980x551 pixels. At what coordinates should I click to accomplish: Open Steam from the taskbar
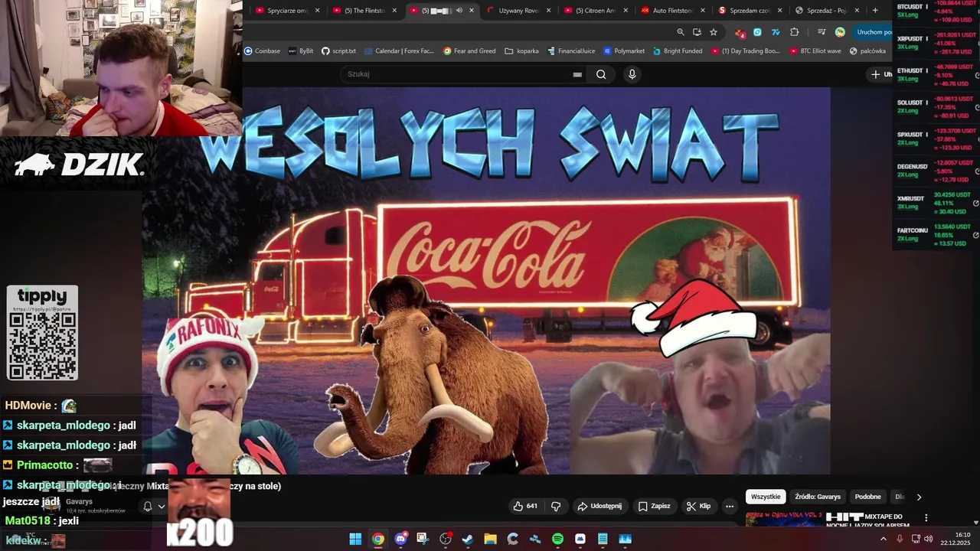(468, 539)
